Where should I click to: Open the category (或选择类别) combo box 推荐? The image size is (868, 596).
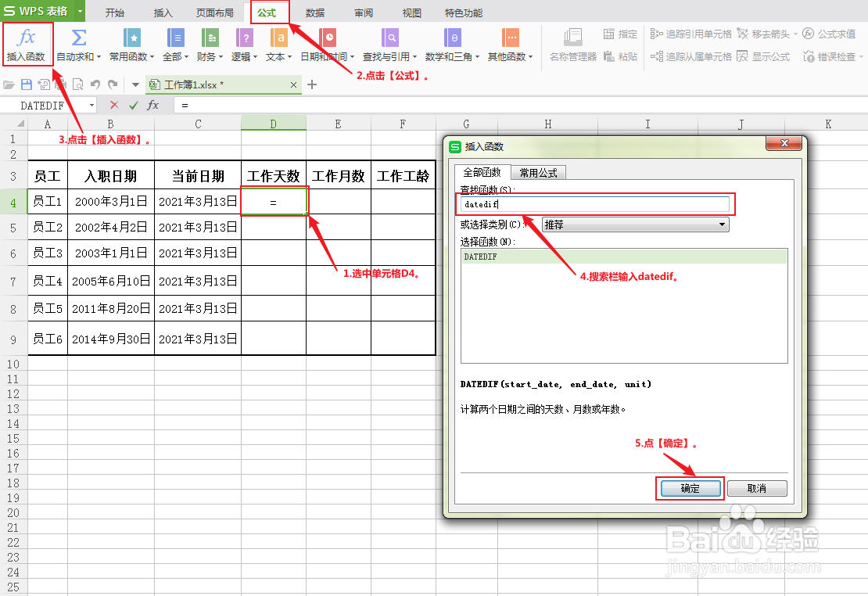point(636,224)
